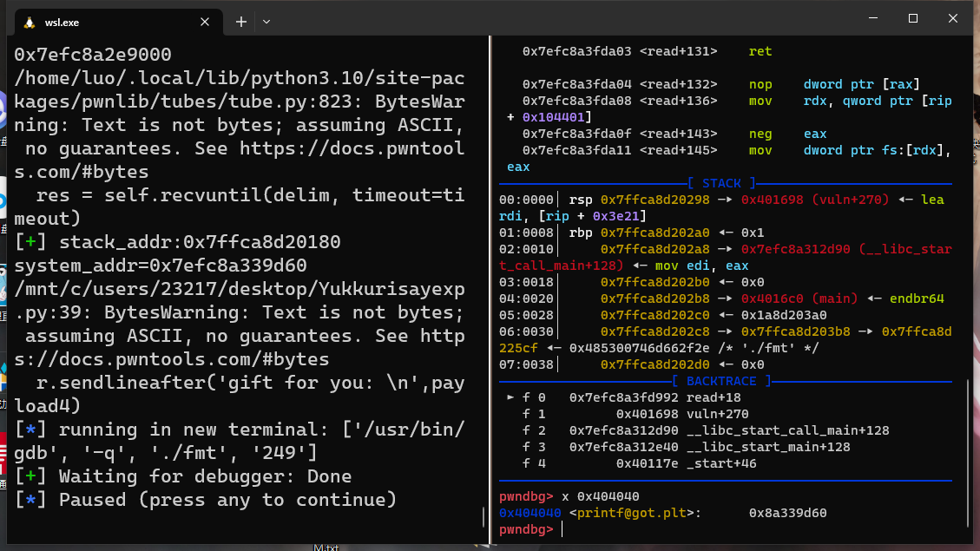Expand the new tab profile dropdown chevron
The width and height of the screenshot is (980, 551).
(266, 22)
